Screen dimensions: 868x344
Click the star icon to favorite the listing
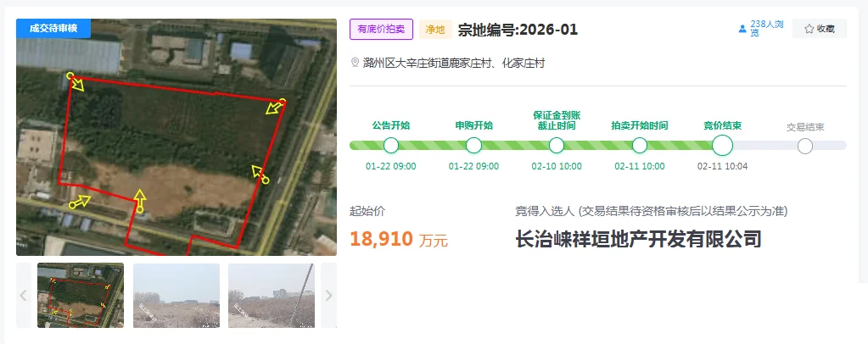point(809,29)
